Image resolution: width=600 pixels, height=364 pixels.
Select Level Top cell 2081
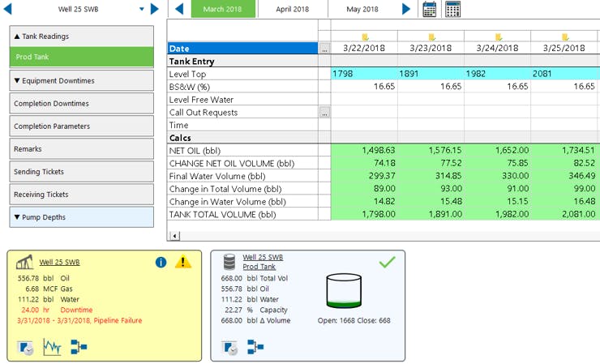[x=564, y=74]
